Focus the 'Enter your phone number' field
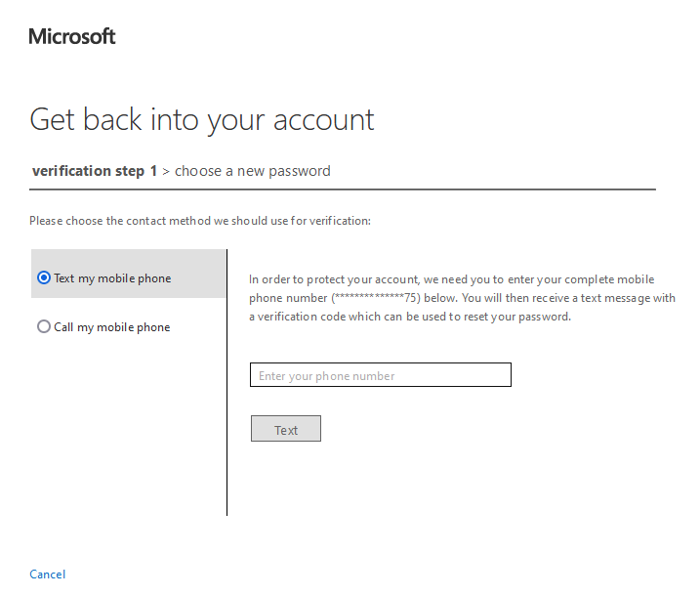 (381, 375)
